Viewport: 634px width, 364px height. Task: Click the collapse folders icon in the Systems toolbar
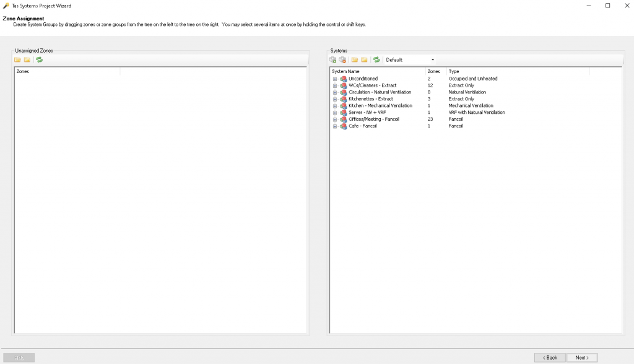[363, 59]
